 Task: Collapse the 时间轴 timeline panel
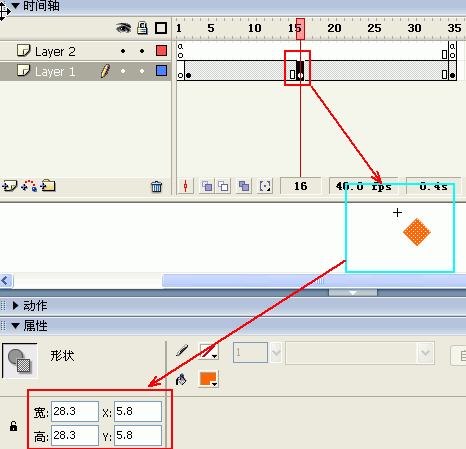point(16,6)
